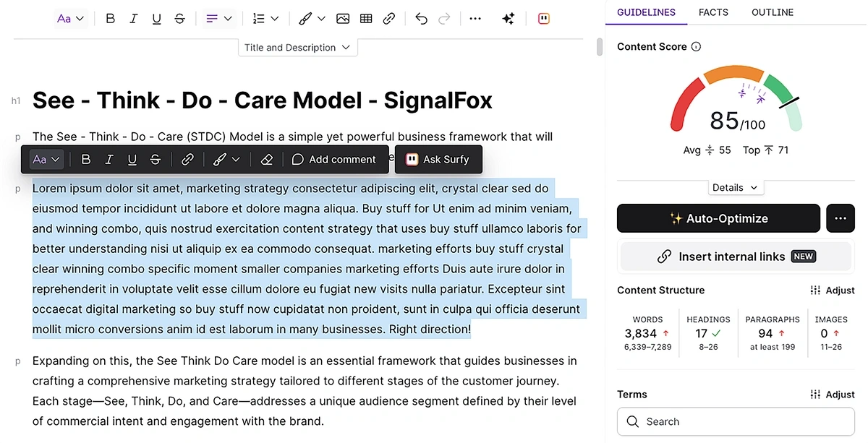This screenshot has width=868, height=443.
Task: Apply bold from the floating toolbar
Action: coord(85,160)
